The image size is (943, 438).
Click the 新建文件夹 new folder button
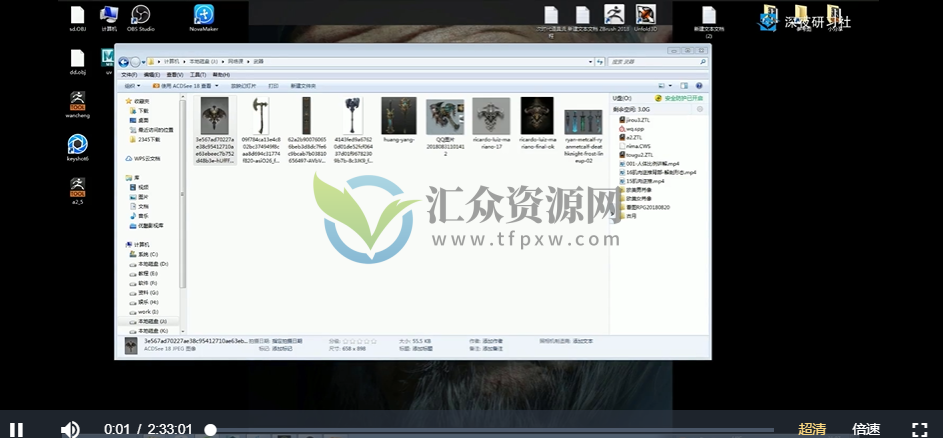(303, 86)
